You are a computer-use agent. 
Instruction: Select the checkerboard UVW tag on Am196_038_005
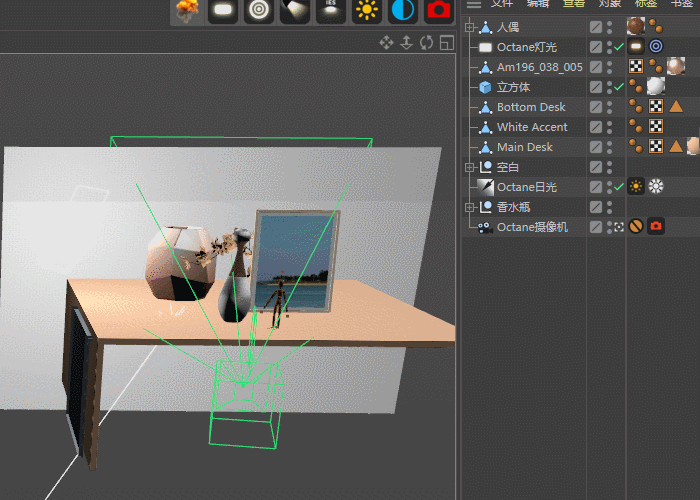tap(636, 67)
